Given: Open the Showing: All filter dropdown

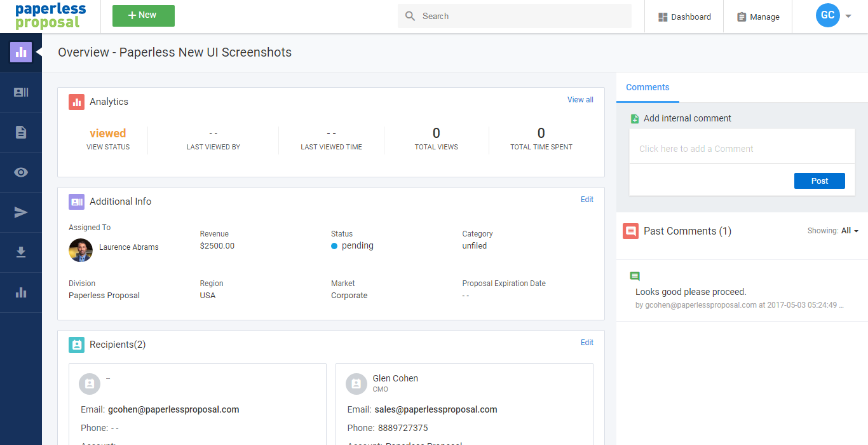Looking at the screenshot, I should [850, 231].
